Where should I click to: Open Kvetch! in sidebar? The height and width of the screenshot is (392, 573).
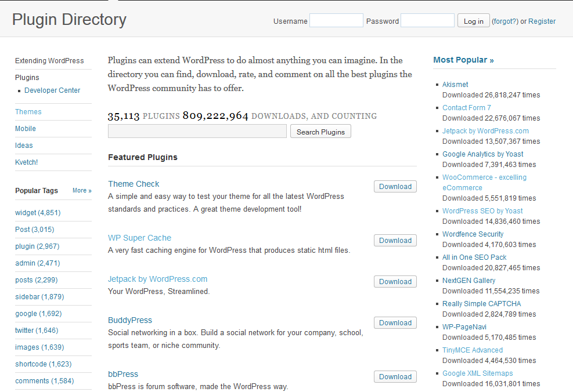(26, 162)
